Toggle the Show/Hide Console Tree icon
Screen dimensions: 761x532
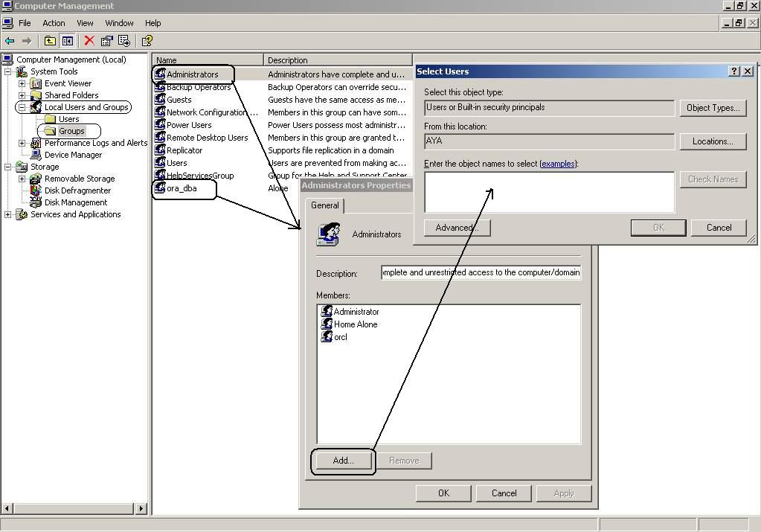coord(68,41)
